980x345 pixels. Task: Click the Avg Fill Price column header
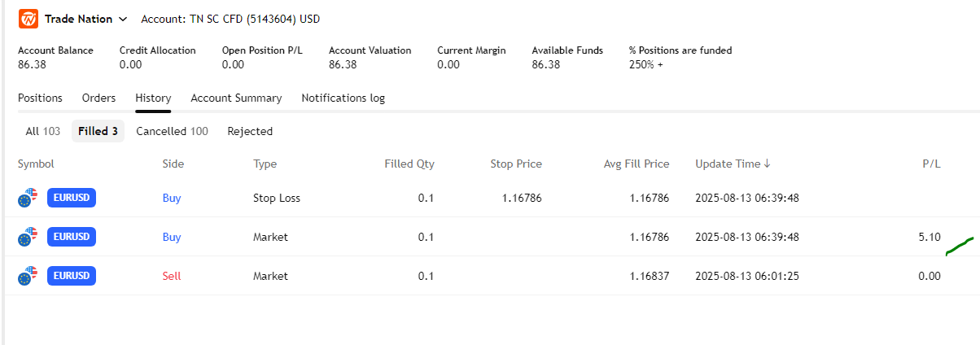tap(636, 164)
